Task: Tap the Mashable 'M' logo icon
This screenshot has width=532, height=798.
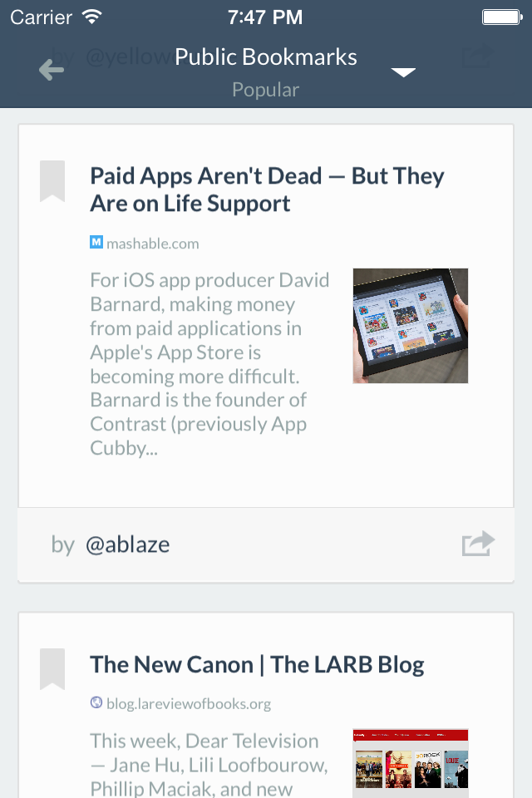Action: 96,242
